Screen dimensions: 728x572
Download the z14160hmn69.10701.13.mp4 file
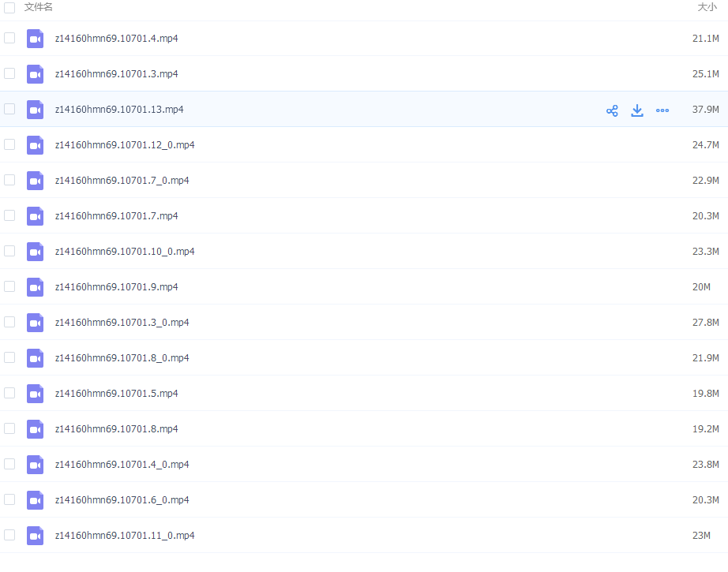[637, 110]
